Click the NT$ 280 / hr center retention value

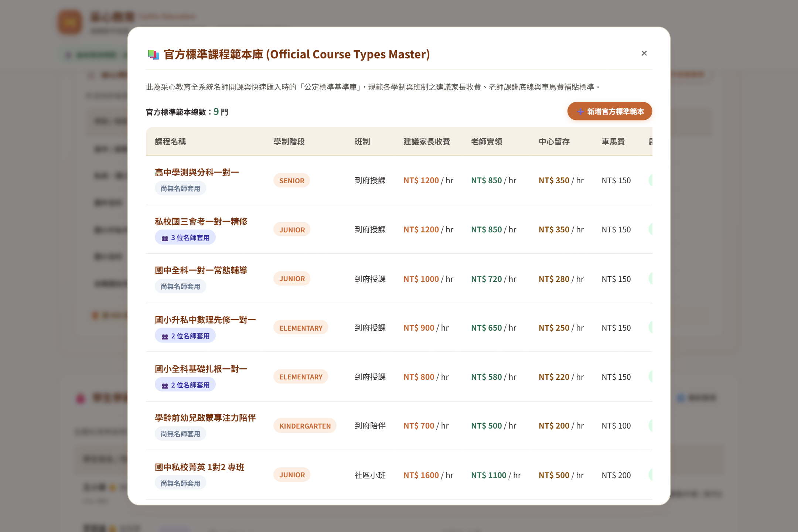click(x=561, y=279)
